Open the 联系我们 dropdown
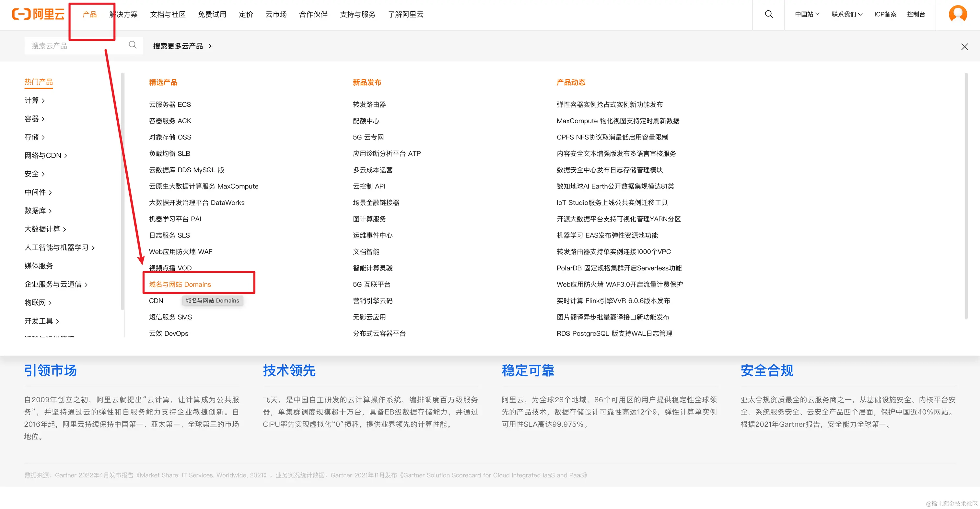This screenshot has width=980, height=509. click(847, 15)
